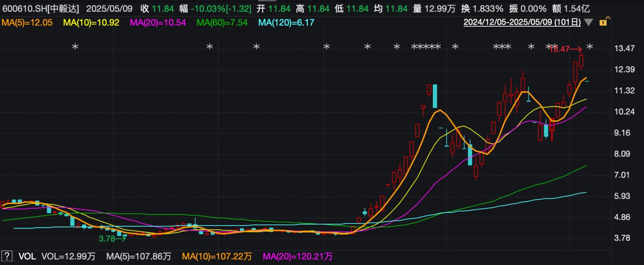The width and height of the screenshot is (644, 265).
Task: Click the third asterisk marker from the left
Action: [x=257, y=46]
